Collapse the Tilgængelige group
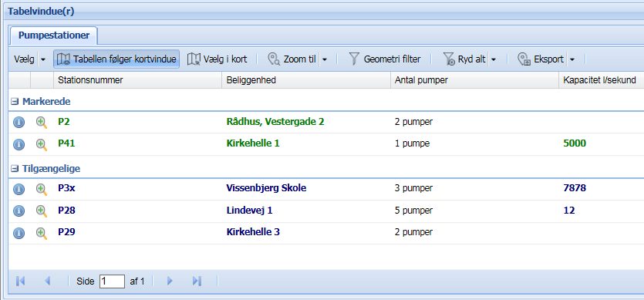This screenshot has width=644, height=300. [x=15, y=168]
